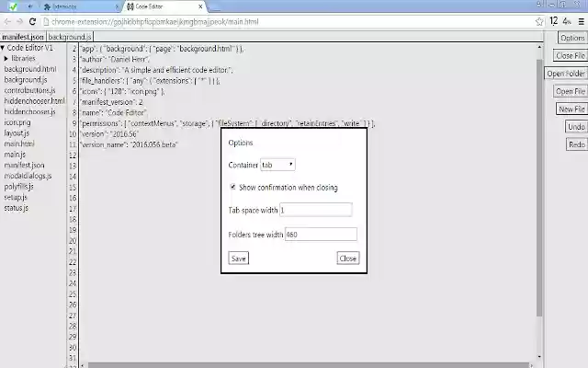Click the editor horizontal scrollbar
Screen dimensions: 588x368
tap(309, 365)
